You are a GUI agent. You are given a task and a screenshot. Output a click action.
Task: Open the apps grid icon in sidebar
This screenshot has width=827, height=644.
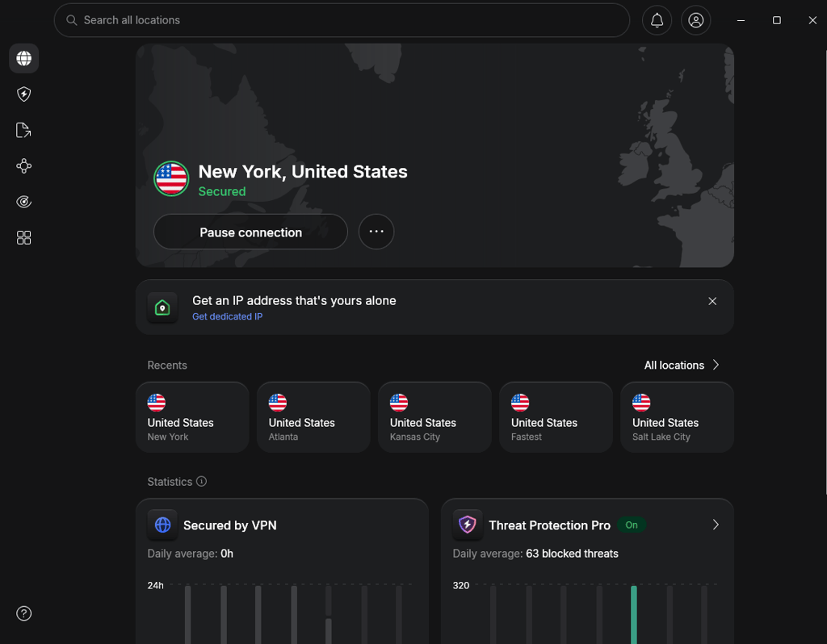click(23, 238)
